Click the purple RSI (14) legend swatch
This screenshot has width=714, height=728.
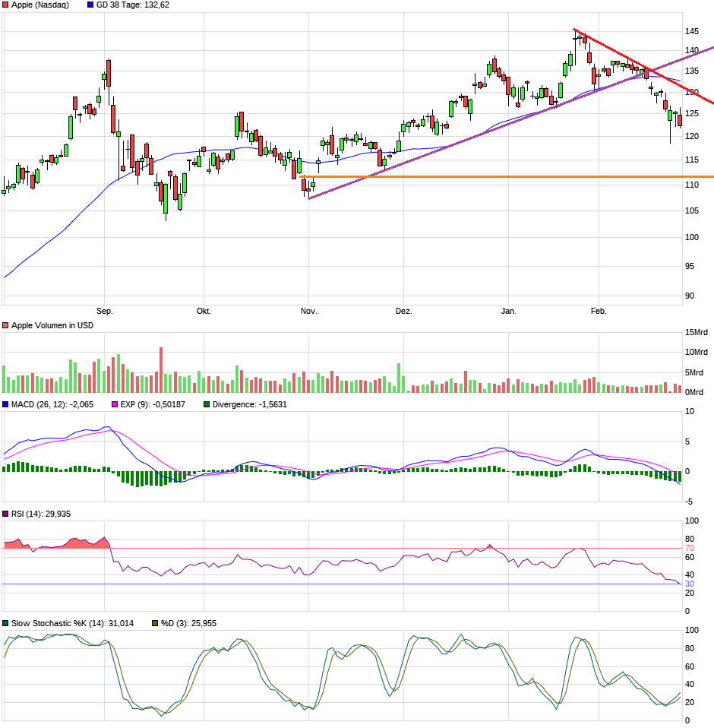coord(5,514)
